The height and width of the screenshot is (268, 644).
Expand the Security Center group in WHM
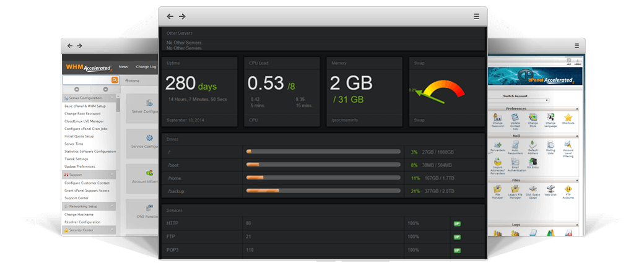(x=111, y=230)
